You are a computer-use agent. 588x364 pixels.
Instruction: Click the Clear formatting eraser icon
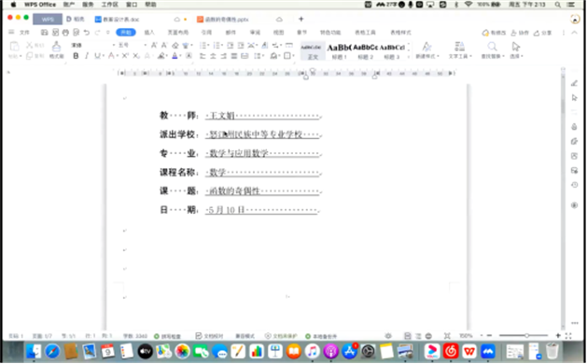[175, 46]
